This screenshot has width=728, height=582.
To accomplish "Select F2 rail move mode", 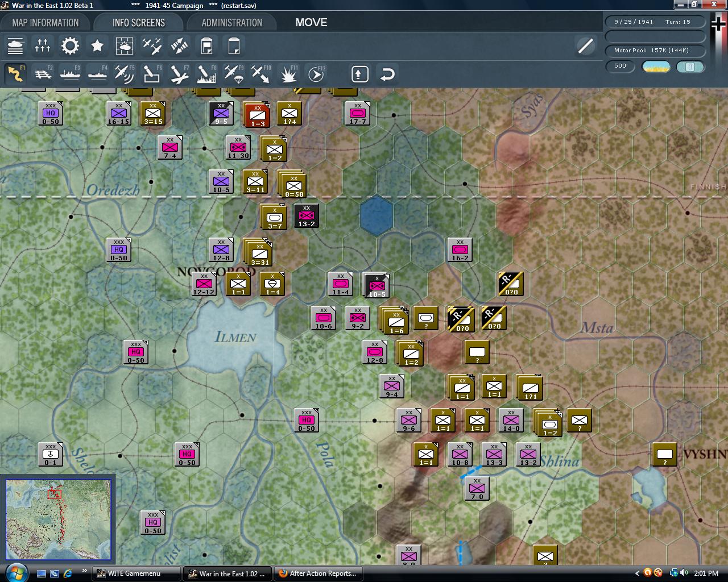I will [x=43, y=73].
